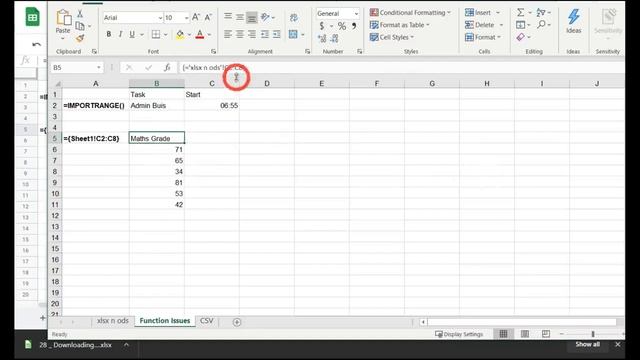Select column B header

coord(157,84)
